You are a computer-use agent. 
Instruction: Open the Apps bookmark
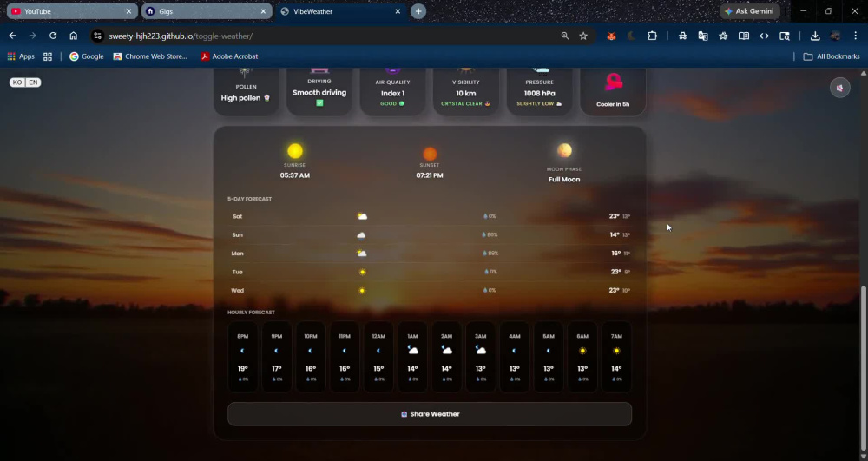coord(21,56)
